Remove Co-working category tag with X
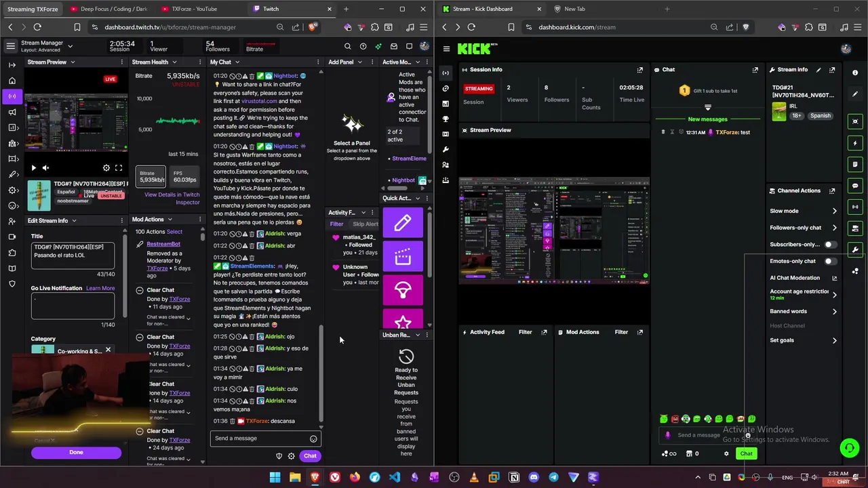 pos(108,350)
